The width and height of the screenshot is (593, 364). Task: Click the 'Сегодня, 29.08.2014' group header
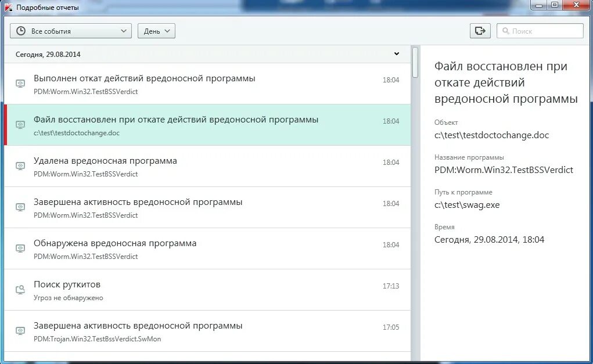tap(207, 54)
